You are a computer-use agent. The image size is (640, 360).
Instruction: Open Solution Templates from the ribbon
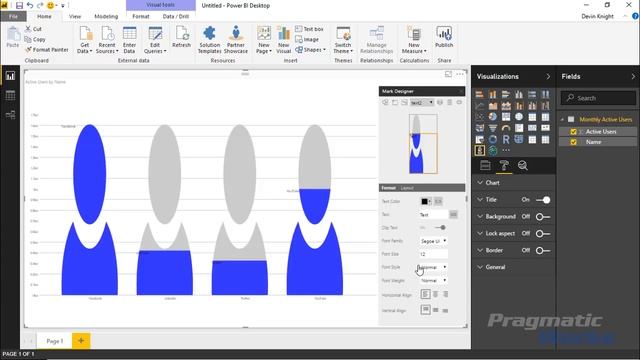coord(209,40)
